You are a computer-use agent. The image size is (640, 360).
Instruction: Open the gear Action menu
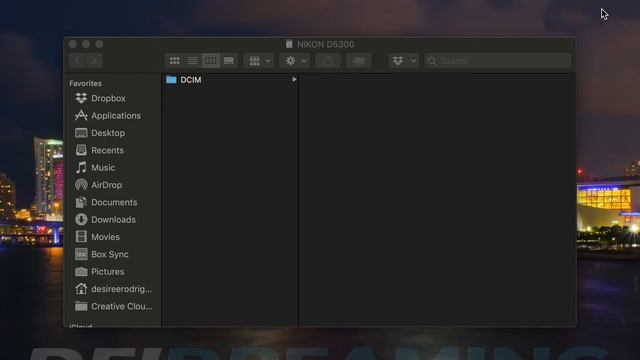coord(295,61)
